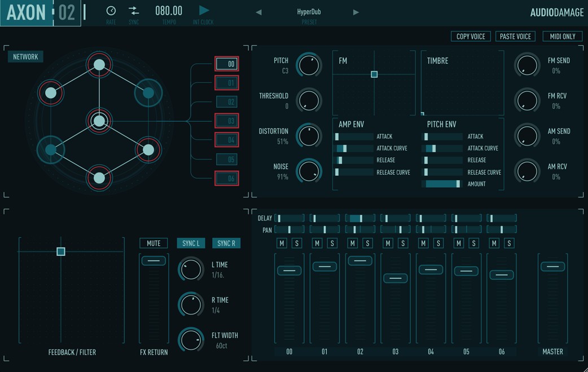Toggle the Sync L button
The width and height of the screenshot is (588, 372).
[191, 243]
